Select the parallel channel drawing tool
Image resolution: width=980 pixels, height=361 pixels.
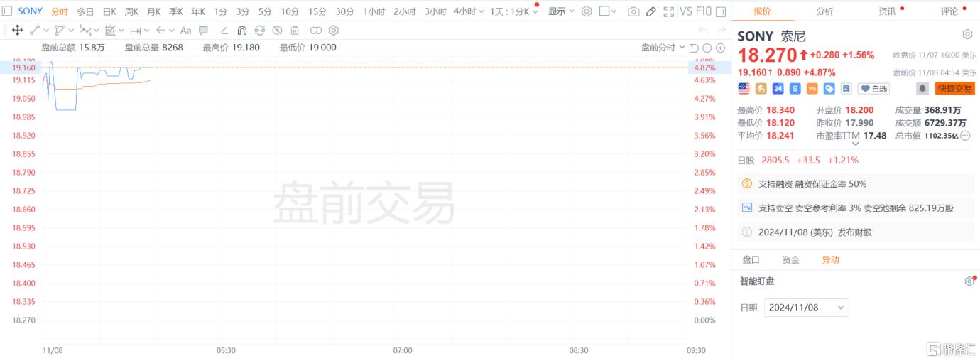coord(60,31)
